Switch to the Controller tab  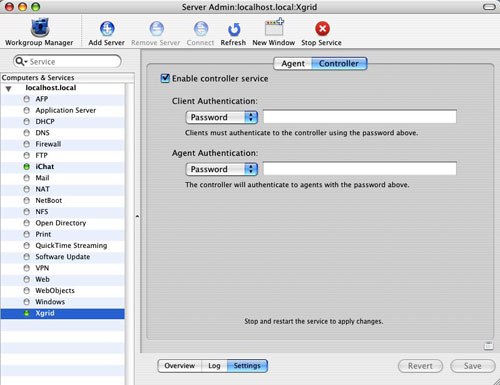pyautogui.click(x=339, y=63)
